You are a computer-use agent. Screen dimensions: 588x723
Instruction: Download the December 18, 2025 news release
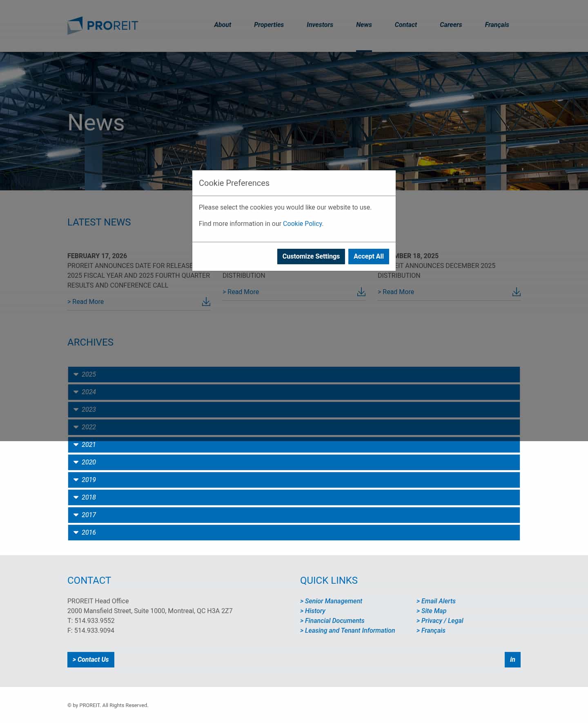click(x=516, y=292)
